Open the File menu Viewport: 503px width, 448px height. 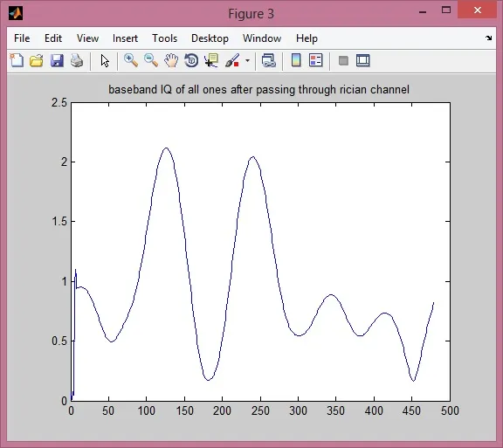point(22,38)
